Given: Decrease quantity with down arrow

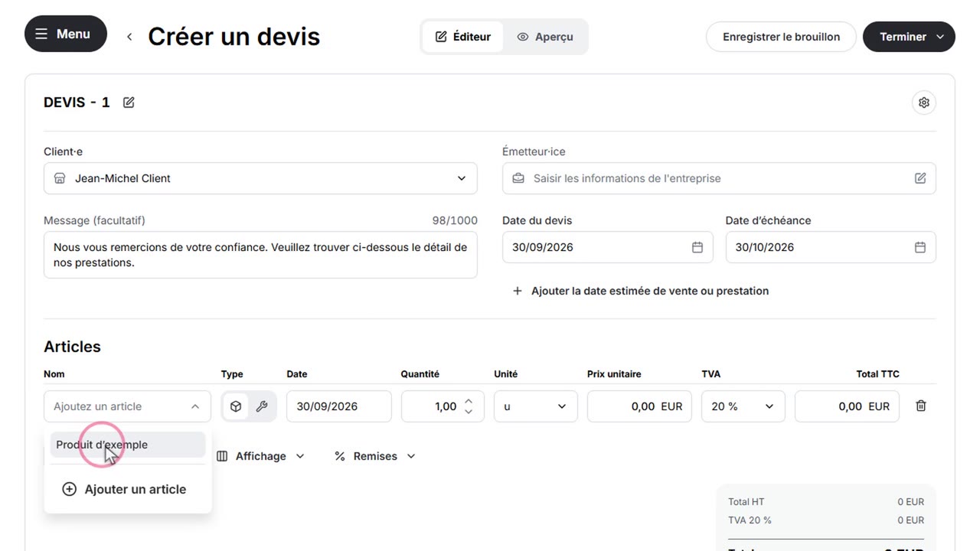Looking at the screenshot, I should click(x=469, y=412).
